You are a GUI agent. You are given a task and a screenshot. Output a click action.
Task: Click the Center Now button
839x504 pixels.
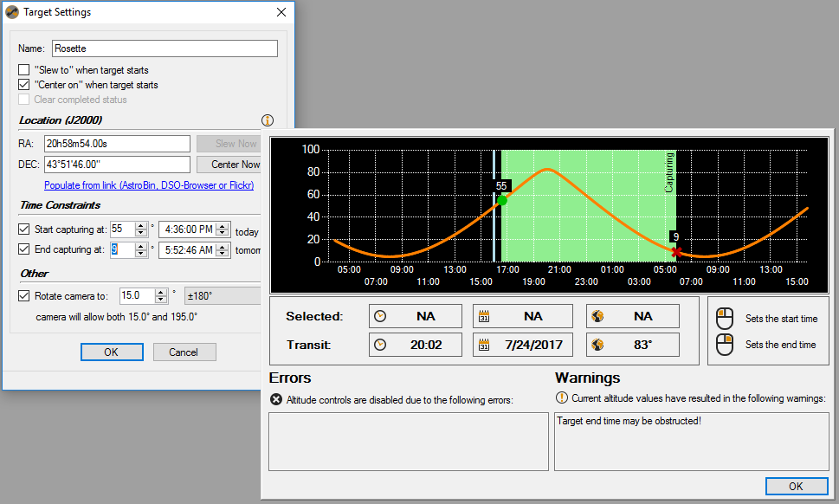point(228,165)
